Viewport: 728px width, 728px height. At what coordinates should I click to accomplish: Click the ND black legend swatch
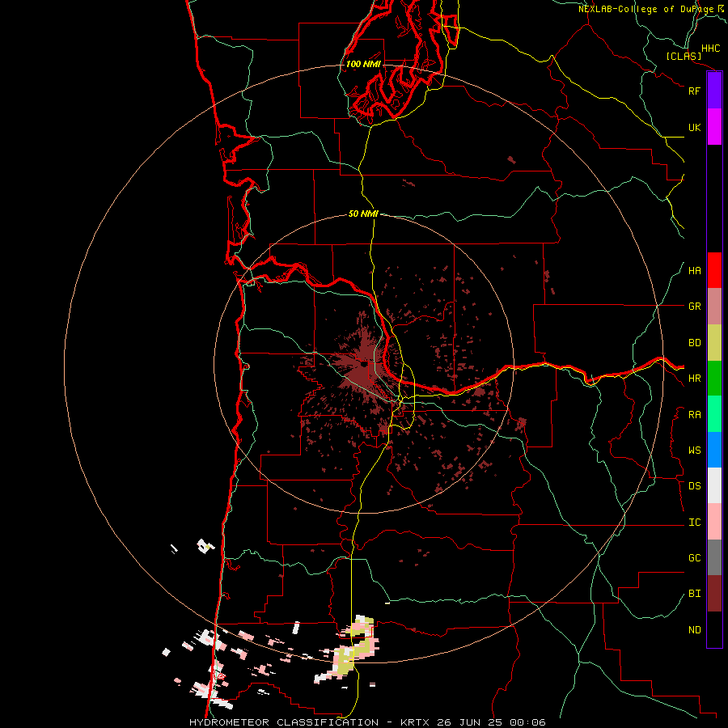[714, 629]
